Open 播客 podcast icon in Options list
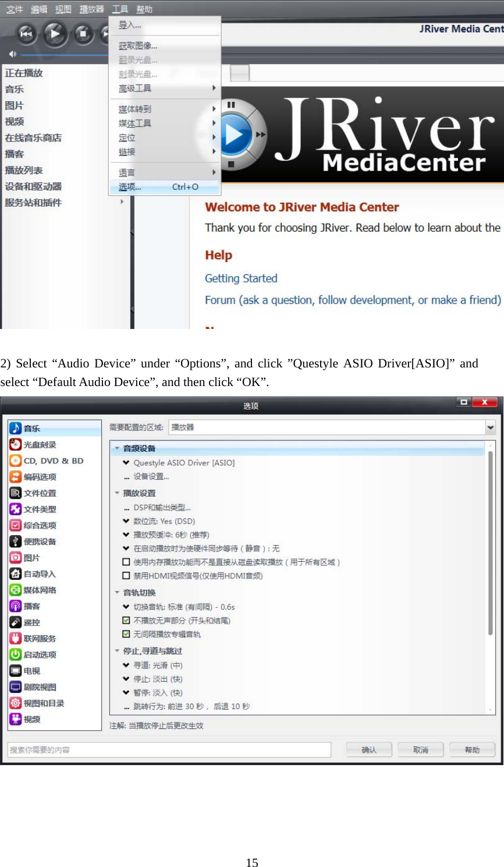This screenshot has width=504, height=867. coord(16,606)
